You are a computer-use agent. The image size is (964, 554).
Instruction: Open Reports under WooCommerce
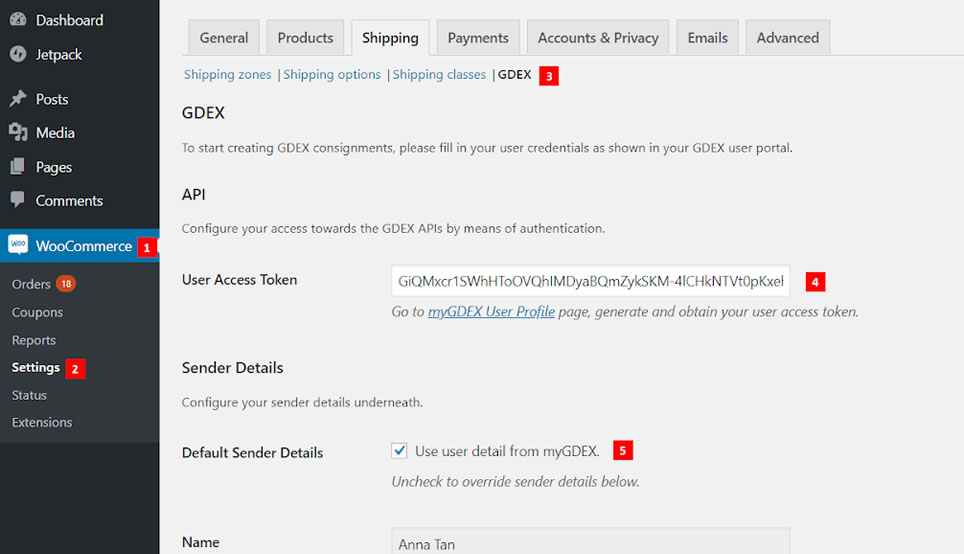point(34,340)
